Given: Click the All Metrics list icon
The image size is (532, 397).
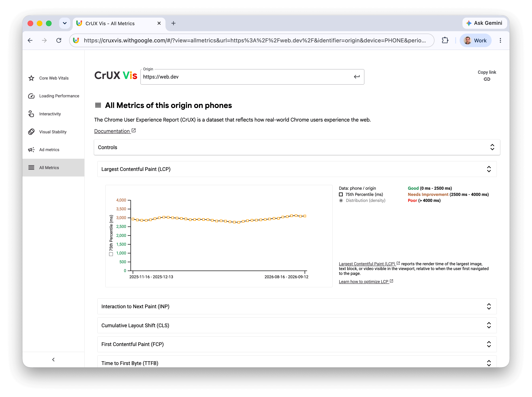Looking at the screenshot, I should (31, 168).
